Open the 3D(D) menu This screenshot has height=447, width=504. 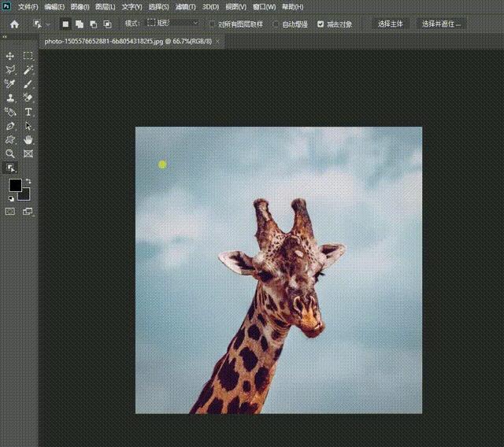coord(210,7)
